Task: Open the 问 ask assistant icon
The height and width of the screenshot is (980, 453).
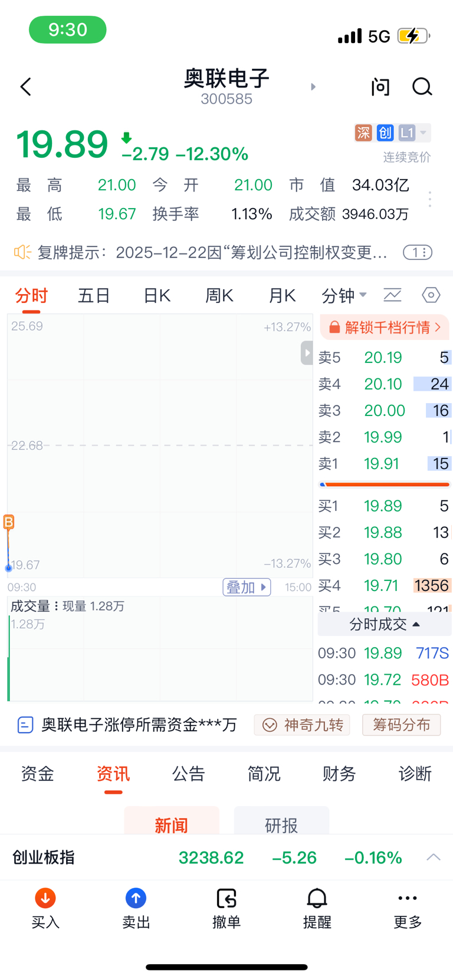Action: 380,87
